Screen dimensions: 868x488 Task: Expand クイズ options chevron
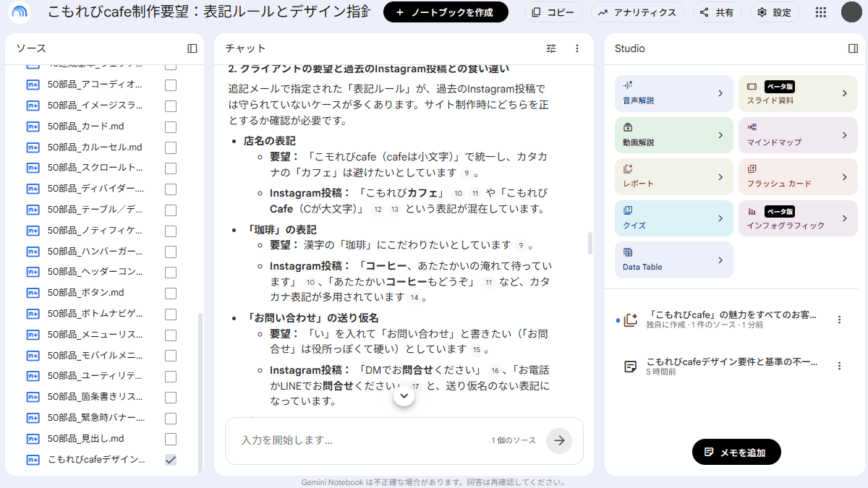[x=720, y=218]
